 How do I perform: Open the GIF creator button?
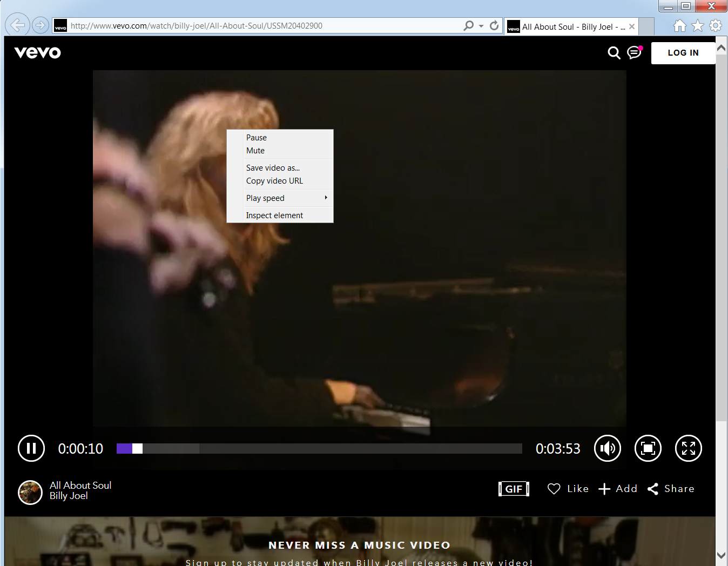point(514,489)
